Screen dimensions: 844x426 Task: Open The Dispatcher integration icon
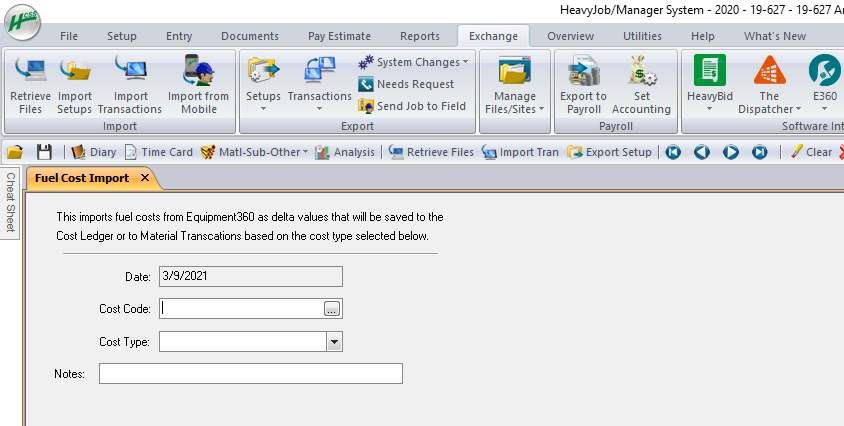[x=770, y=70]
